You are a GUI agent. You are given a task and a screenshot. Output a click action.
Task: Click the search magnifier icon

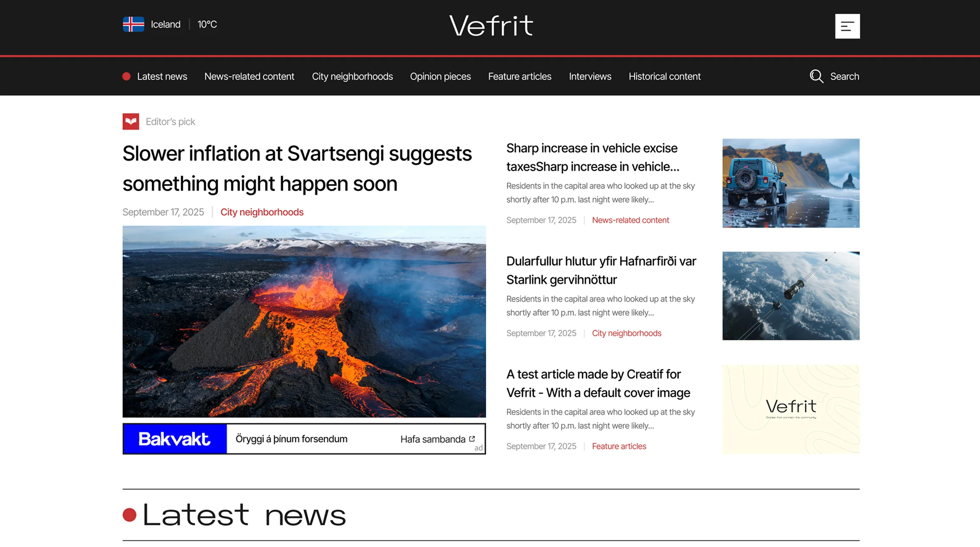[x=816, y=76]
